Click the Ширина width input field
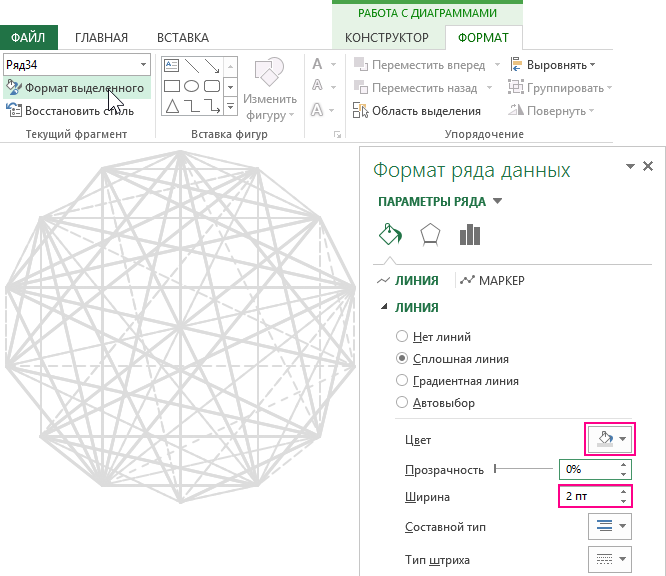Image resolution: width=666 pixels, height=576 pixels. pos(589,497)
